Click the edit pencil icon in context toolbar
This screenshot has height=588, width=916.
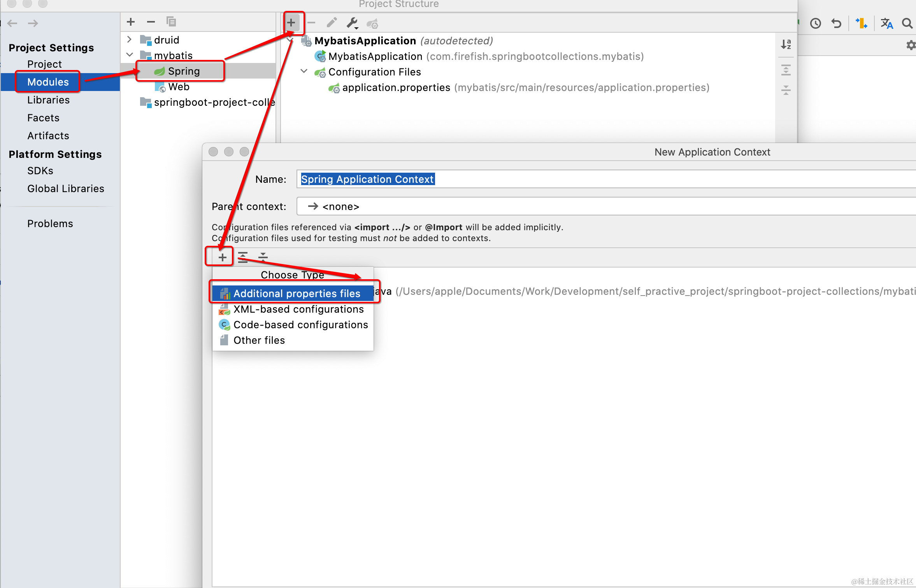[x=332, y=23]
